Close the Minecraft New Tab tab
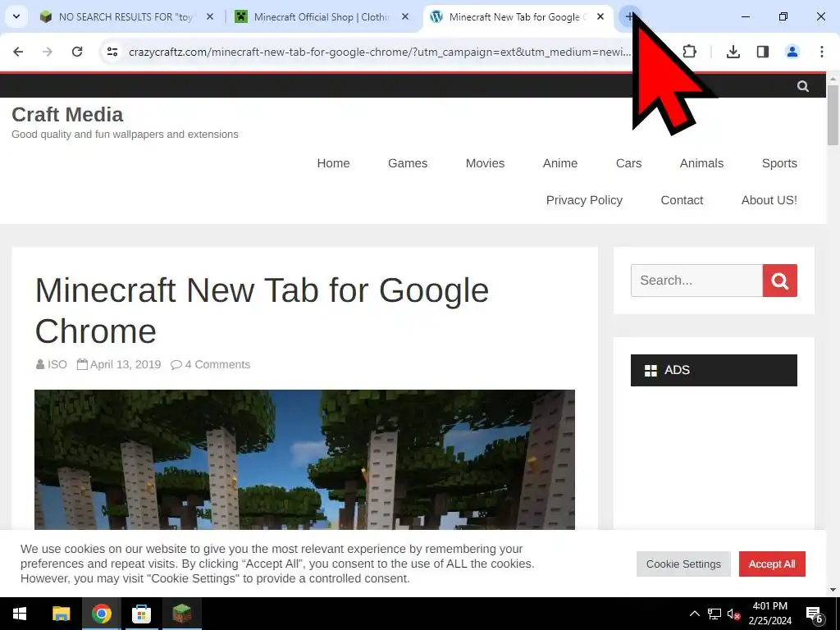This screenshot has height=630, width=840. pos(600,17)
